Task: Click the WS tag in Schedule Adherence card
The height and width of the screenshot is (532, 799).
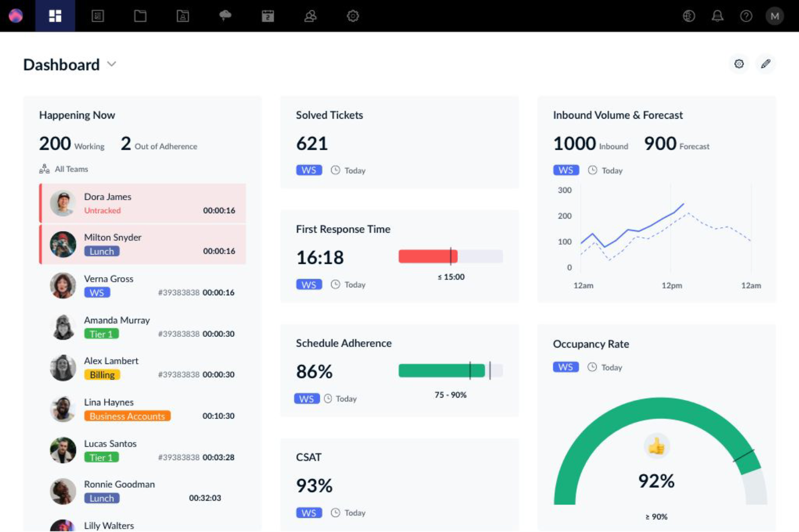Action: (306, 398)
